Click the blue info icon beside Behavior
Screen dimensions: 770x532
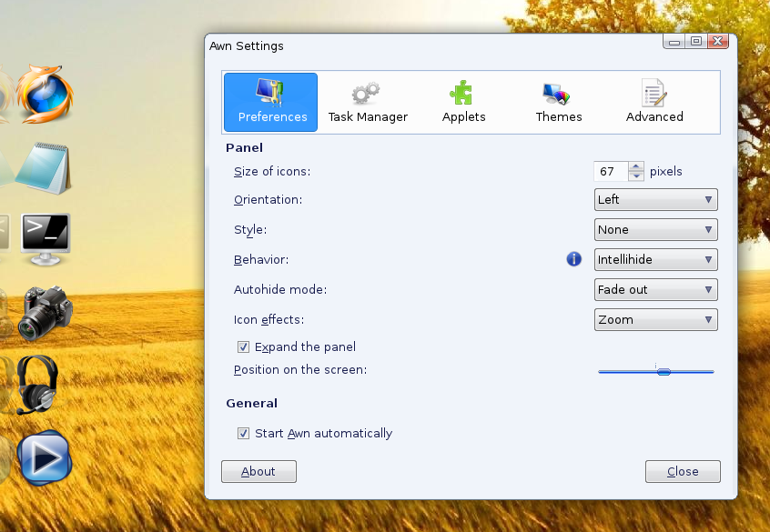(x=573, y=259)
